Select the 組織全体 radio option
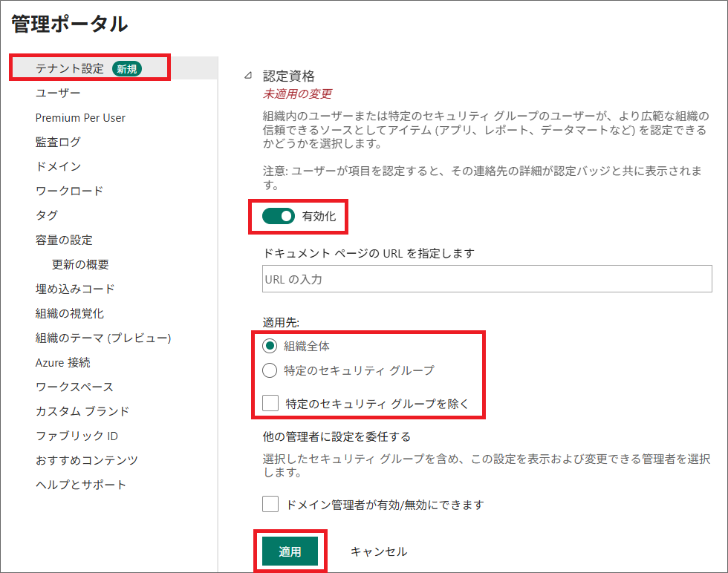The width and height of the screenshot is (728, 573). click(x=270, y=346)
